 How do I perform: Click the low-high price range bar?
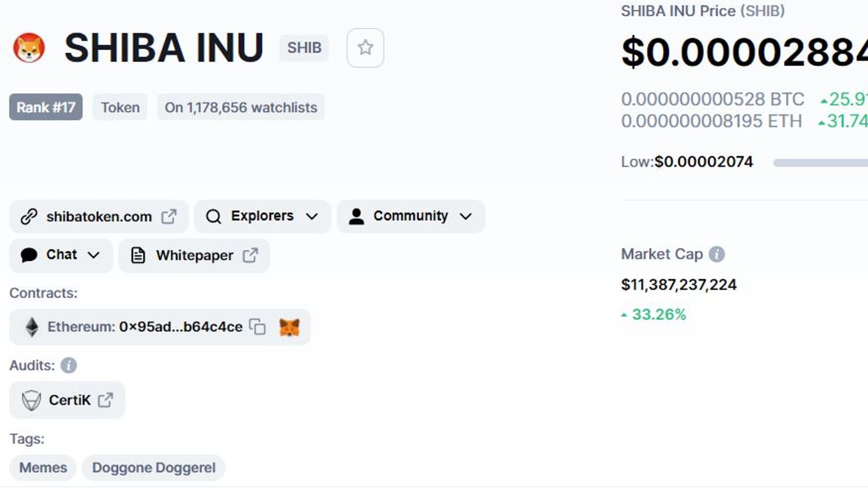click(820, 163)
